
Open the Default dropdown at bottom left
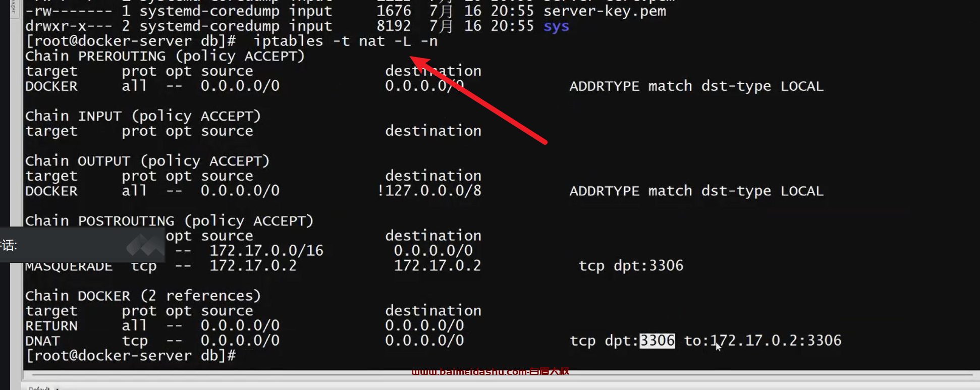pos(44,387)
